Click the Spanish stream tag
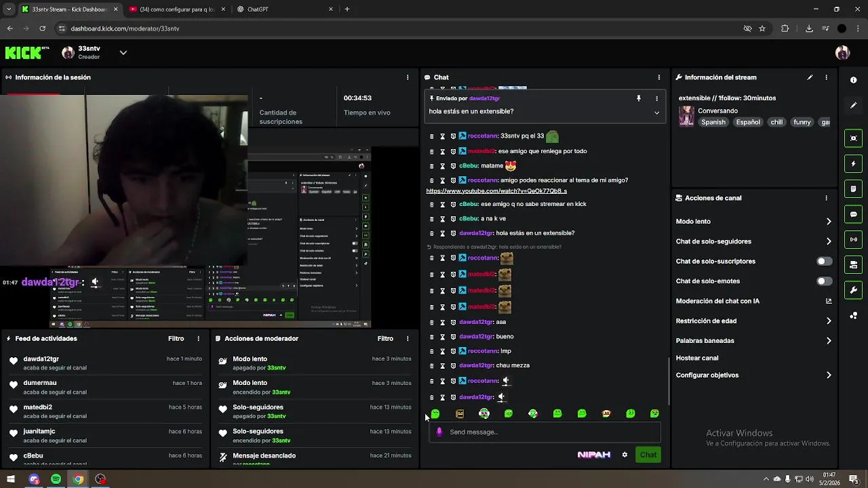Viewport: 868px width, 488px height. pos(713,122)
